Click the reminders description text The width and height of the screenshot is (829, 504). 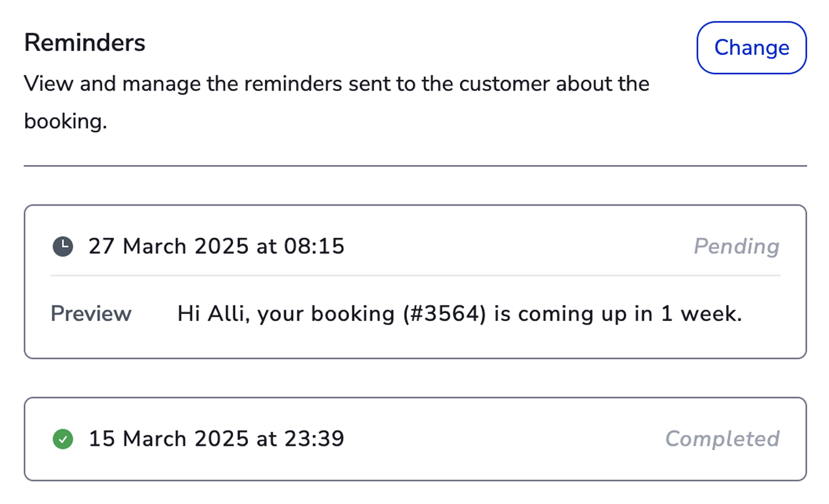[336, 84]
